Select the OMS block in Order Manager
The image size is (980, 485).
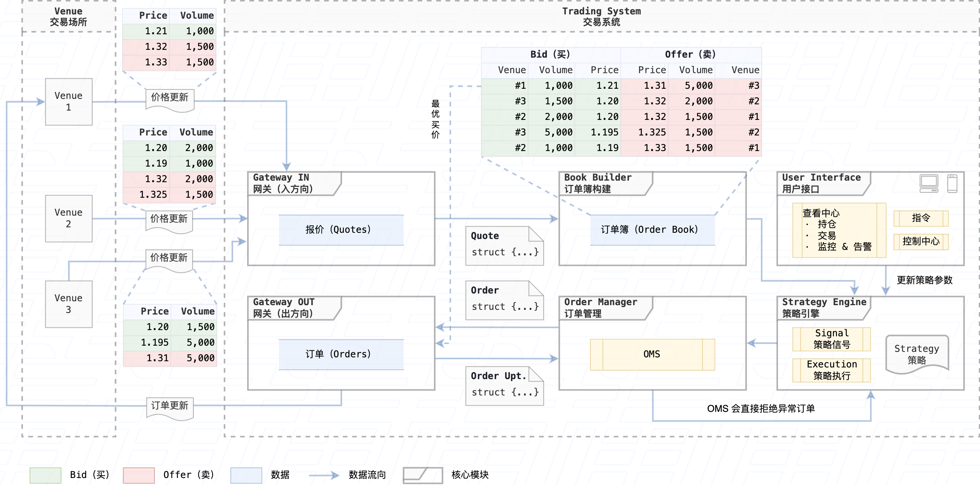coord(652,354)
